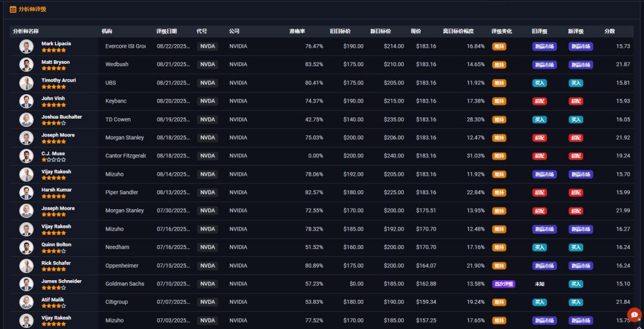Sort by the 分数 column header
The image size is (644, 329).
coord(609,31)
